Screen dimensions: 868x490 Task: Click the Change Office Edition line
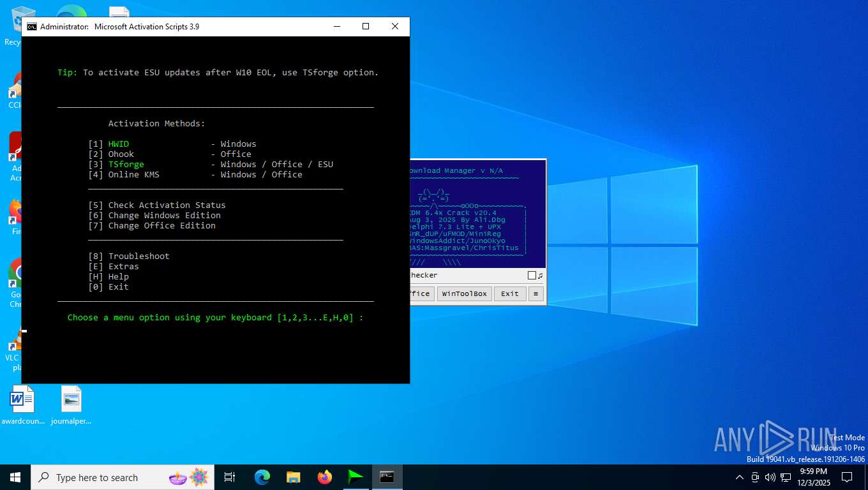152,226
